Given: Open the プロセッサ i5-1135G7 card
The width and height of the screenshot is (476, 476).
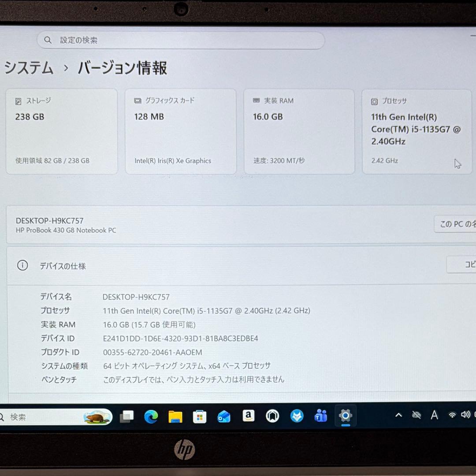Looking at the screenshot, I should pos(417,131).
